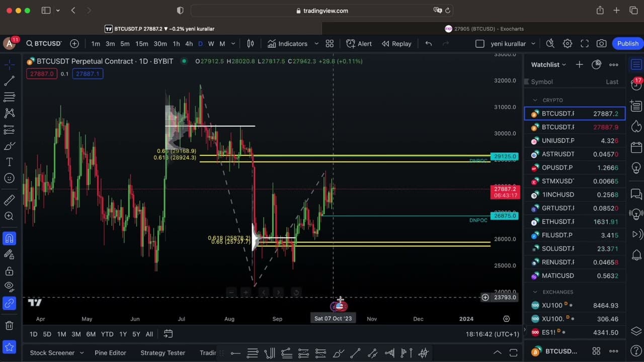644x362 pixels.
Task: Open BTCUSD symbol search
Action: pos(44,44)
